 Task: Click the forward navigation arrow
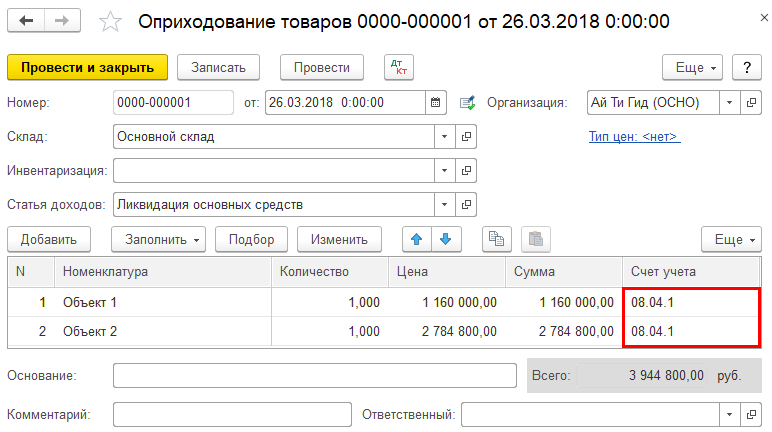pos(62,21)
